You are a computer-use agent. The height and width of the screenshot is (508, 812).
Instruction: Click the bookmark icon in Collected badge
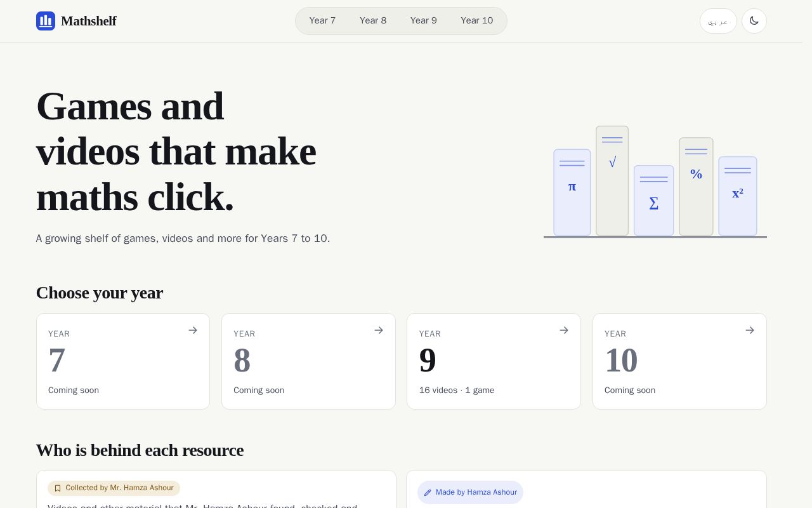[58, 488]
